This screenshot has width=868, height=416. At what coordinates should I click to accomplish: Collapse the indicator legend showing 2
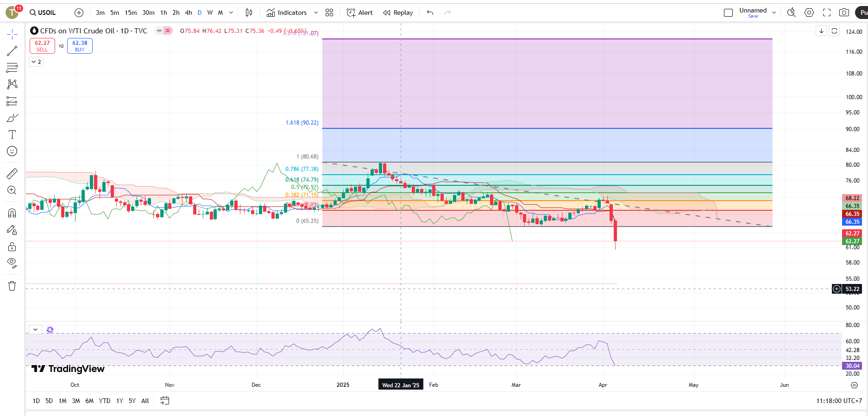coord(37,62)
